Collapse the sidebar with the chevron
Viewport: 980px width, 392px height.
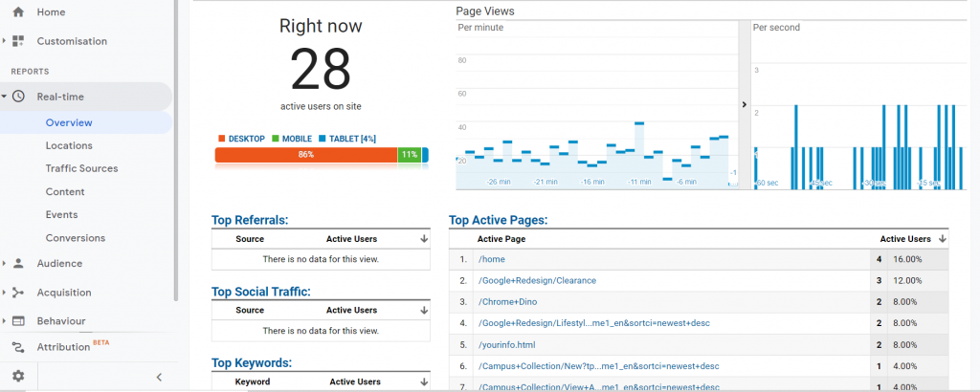click(x=159, y=377)
